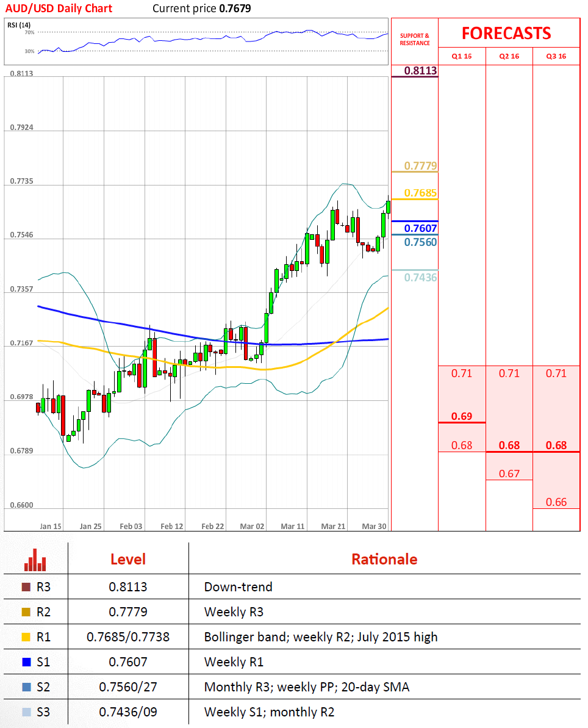The image size is (588, 728).
Task: Select the Q2 16 forecast column header
Action: click(509, 56)
